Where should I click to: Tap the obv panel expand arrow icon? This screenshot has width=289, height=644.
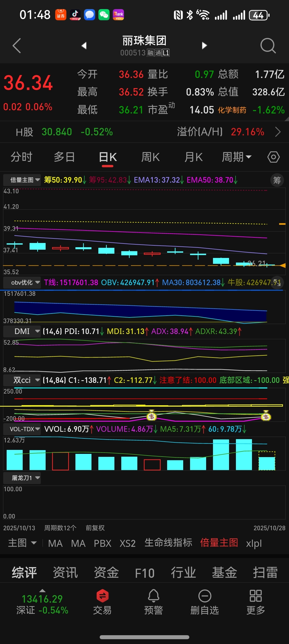pos(278,282)
